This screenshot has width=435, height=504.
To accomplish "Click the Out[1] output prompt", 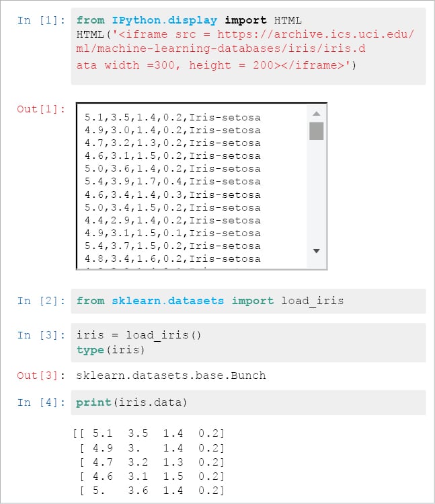I will click(42, 109).
